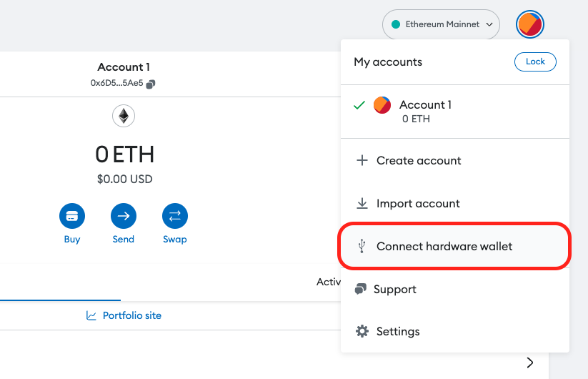
Task: Expand the row with the right chevron arrow
Action: 529,363
